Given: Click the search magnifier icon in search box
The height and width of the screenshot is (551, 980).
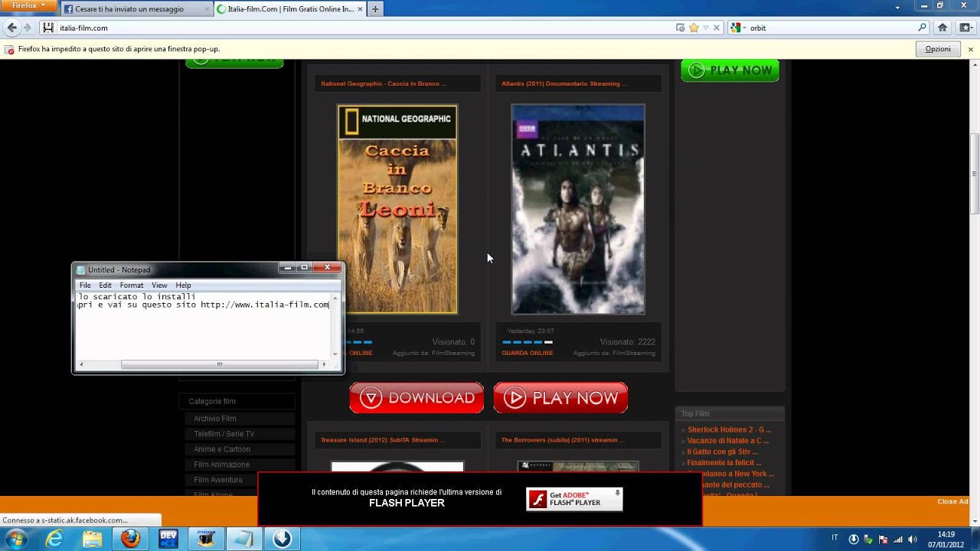Looking at the screenshot, I should click(x=922, y=28).
